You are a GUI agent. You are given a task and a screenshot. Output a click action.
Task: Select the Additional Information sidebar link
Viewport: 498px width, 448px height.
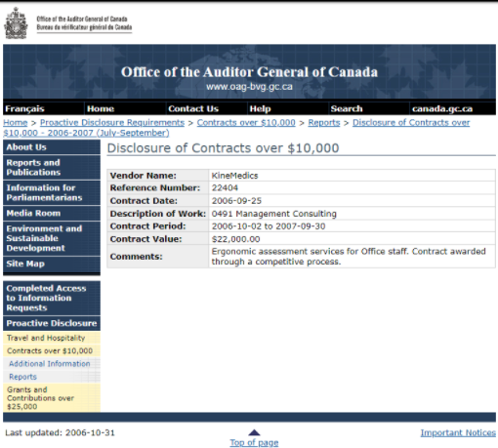pyautogui.click(x=50, y=364)
